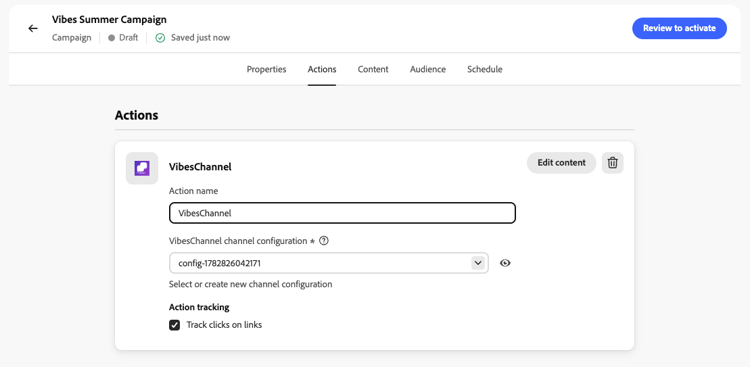
Task: Open the Schedule tab
Action: click(x=485, y=69)
